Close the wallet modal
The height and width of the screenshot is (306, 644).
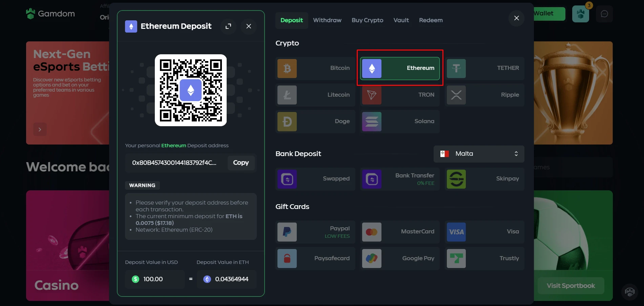tap(516, 18)
